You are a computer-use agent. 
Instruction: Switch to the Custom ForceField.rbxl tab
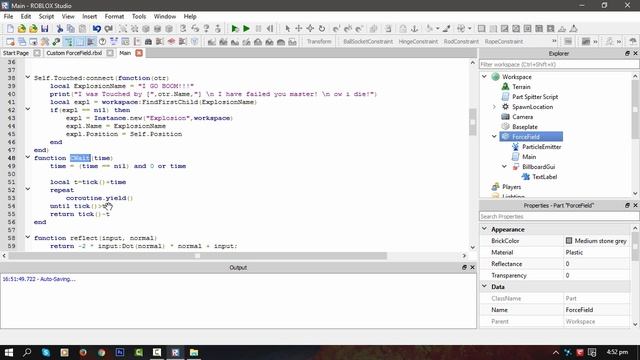pos(74,53)
